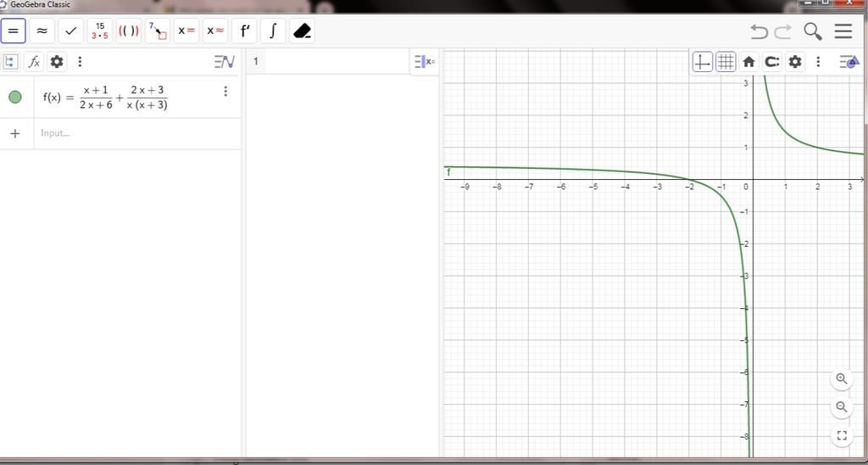This screenshot has width=868, height=465.
Task: Select the Factor tool (15 = 3·5)
Action: tap(100, 31)
